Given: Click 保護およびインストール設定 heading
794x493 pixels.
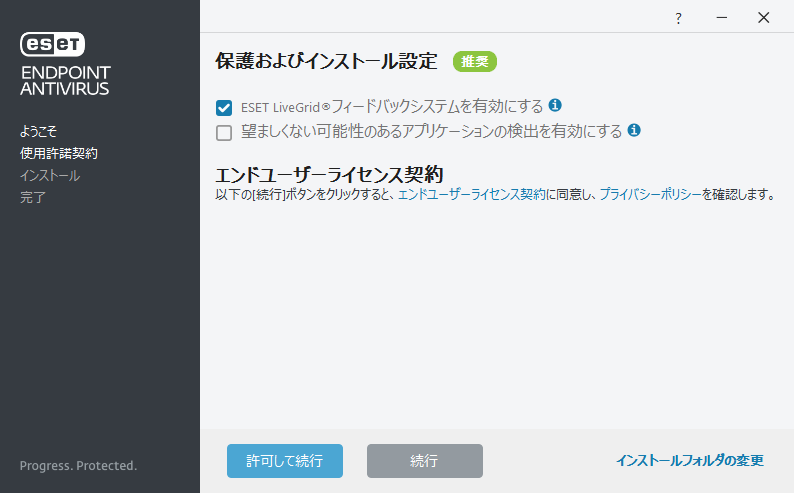Looking at the screenshot, I should [326, 61].
